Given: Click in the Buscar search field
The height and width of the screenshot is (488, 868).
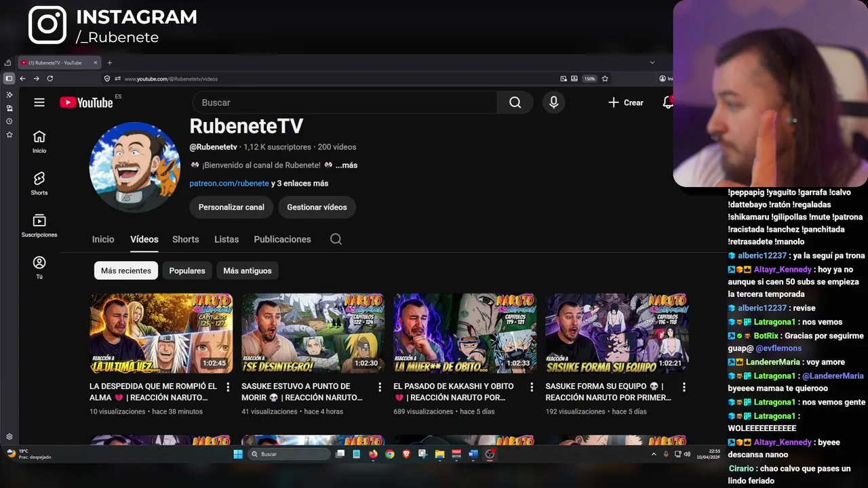Looking at the screenshot, I should 344,102.
